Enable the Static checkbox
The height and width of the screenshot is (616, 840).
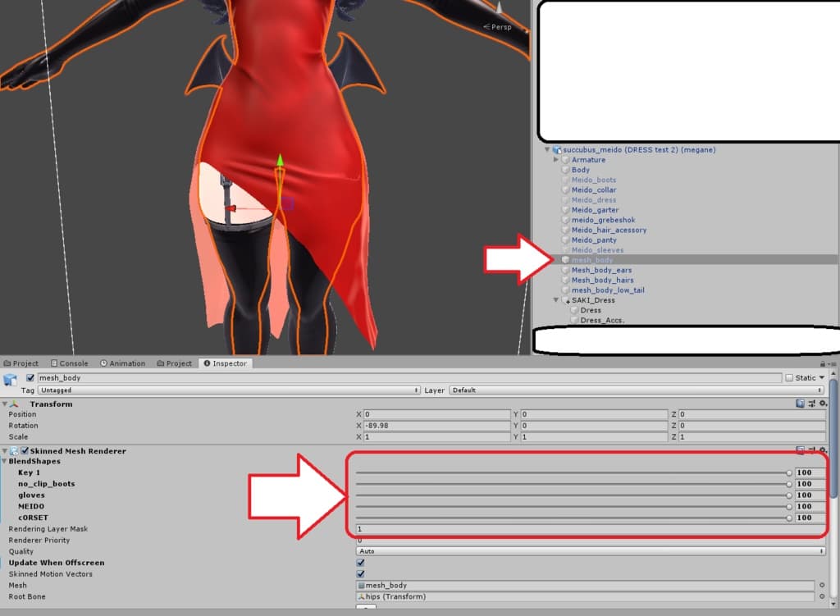(789, 378)
